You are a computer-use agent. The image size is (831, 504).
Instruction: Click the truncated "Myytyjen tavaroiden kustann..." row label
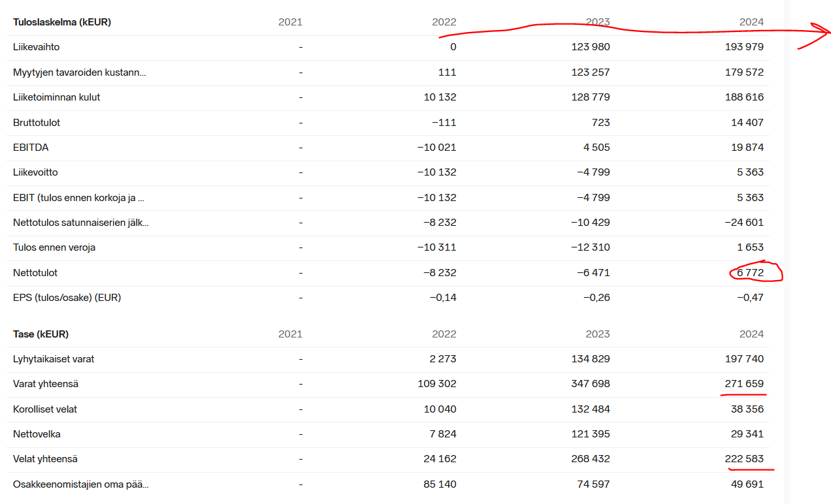point(79,72)
